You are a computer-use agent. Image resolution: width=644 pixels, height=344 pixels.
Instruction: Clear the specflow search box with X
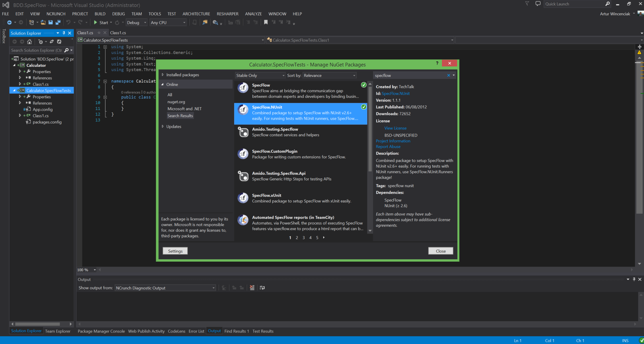coord(448,76)
